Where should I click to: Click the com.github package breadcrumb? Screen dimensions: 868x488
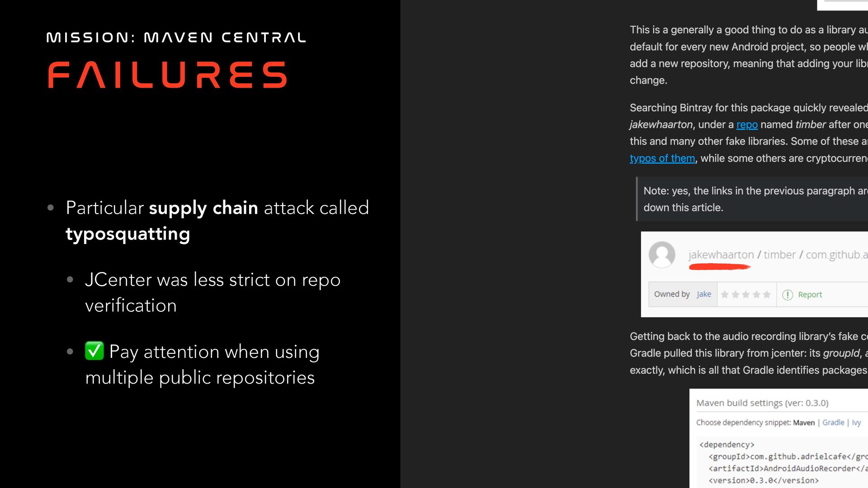tap(836, 255)
